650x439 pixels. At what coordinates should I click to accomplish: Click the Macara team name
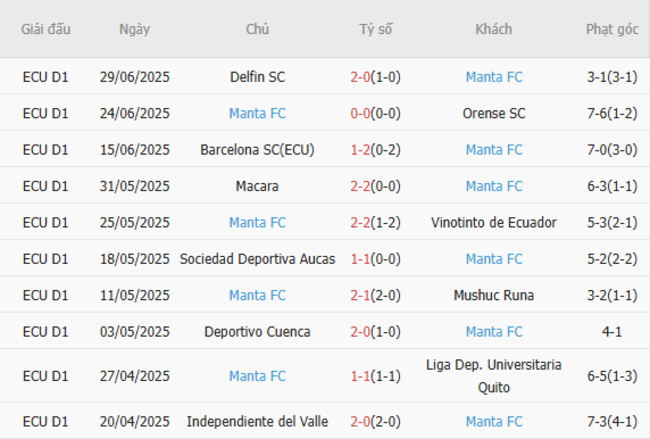click(x=257, y=186)
